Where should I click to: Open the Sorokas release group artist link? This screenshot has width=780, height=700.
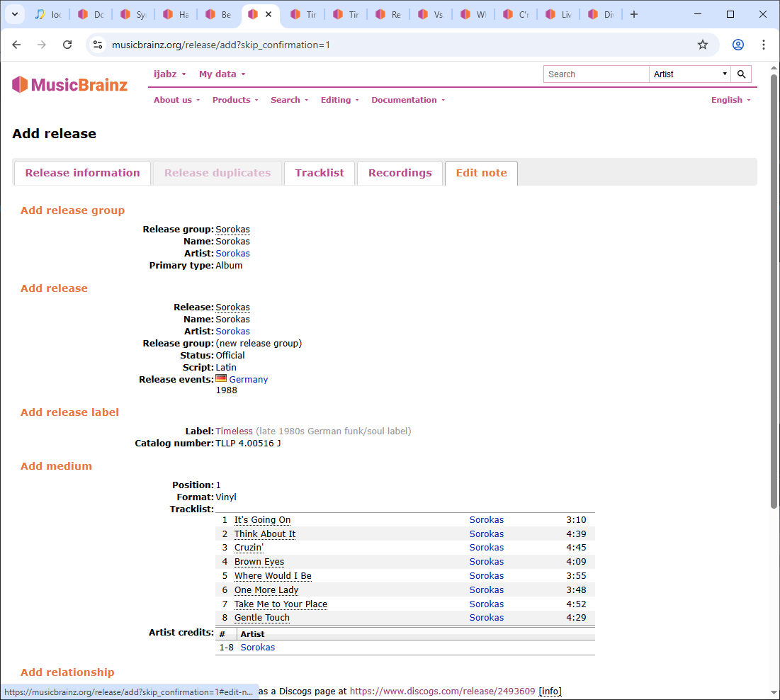pyautogui.click(x=233, y=253)
